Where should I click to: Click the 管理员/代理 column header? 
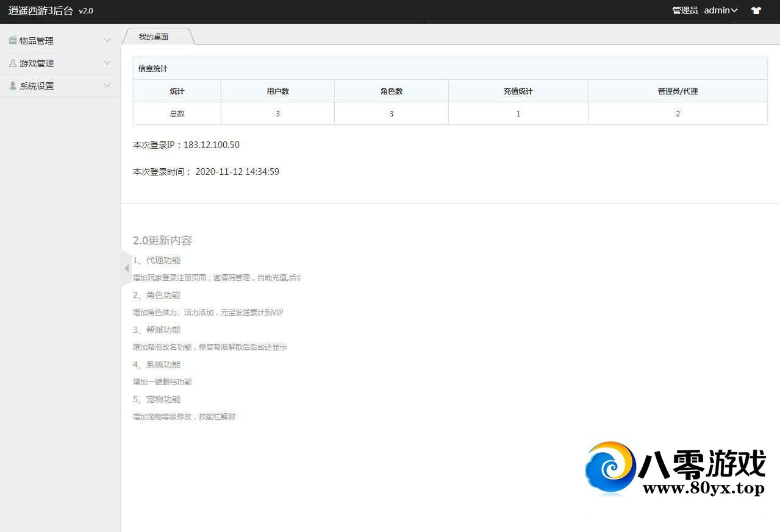tap(677, 91)
